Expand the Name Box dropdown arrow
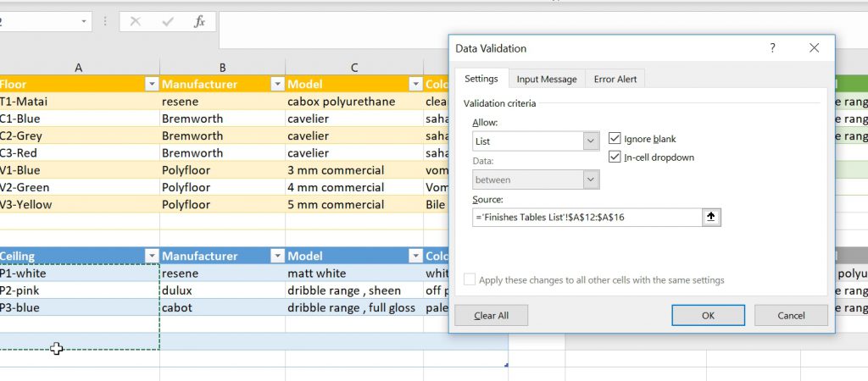 [84, 22]
